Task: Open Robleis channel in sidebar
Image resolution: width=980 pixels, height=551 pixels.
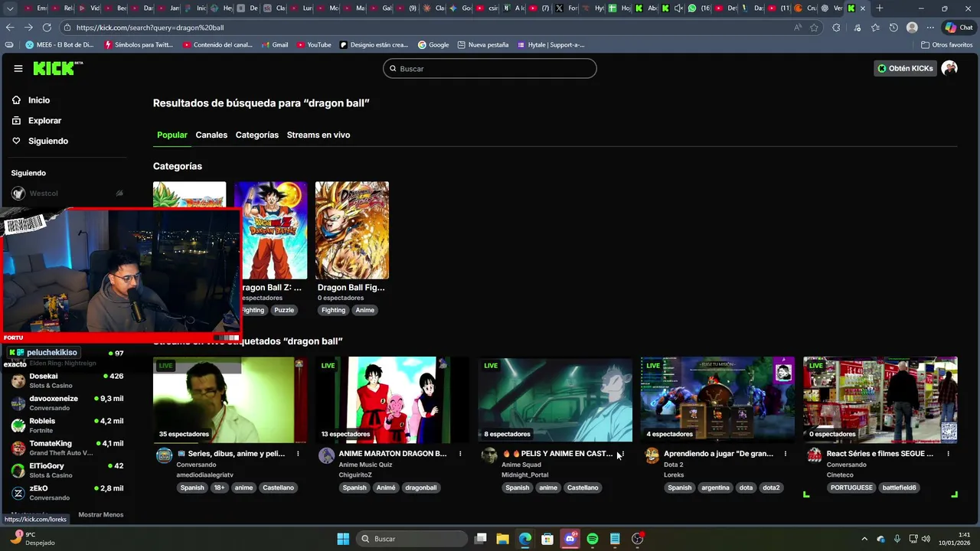Action: (x=67, y=425)
